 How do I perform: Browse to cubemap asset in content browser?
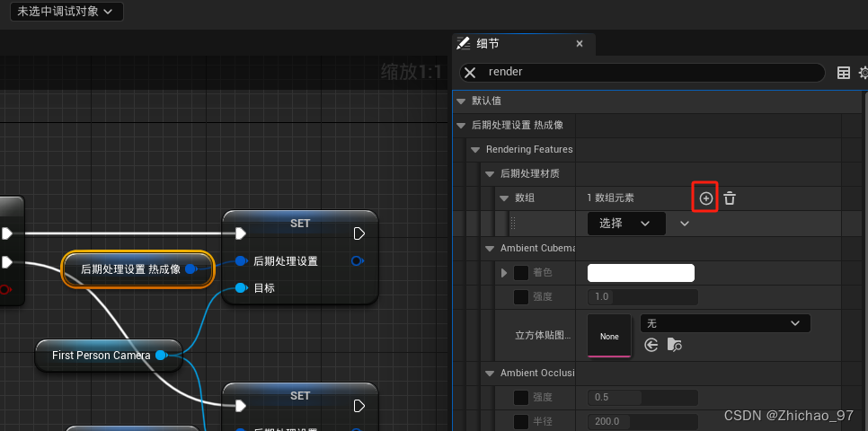(x=674, y=345)
